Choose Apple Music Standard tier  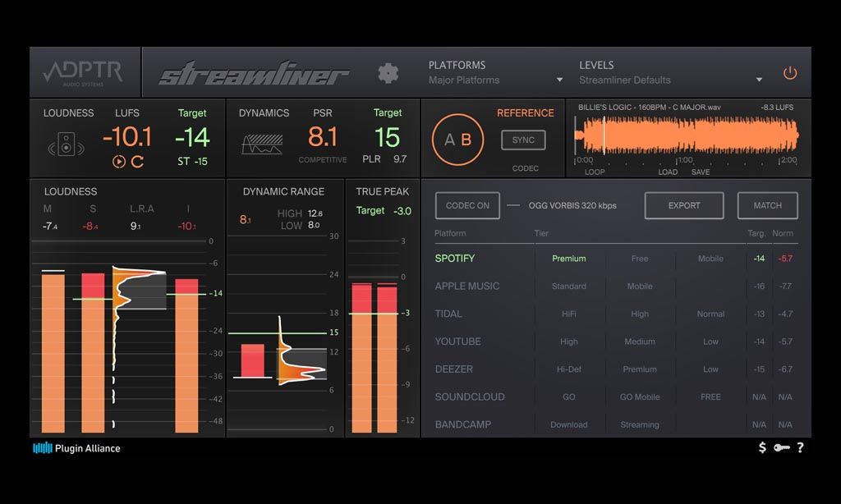pyautogui.click(x=569, y=286)
